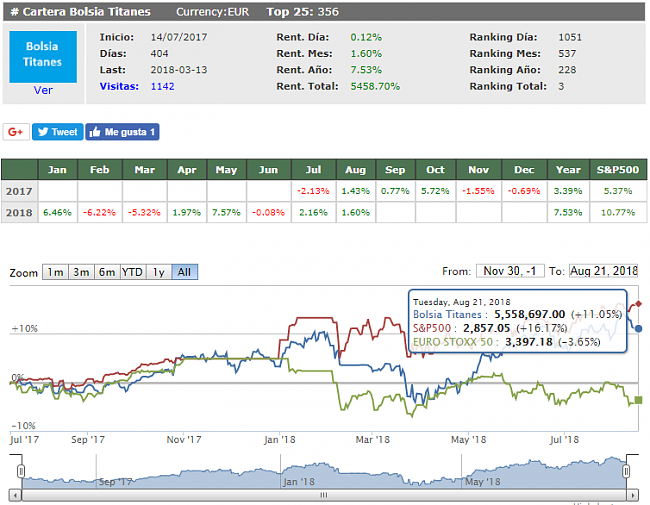Set chart zoom to YTD

pos(133,272)
